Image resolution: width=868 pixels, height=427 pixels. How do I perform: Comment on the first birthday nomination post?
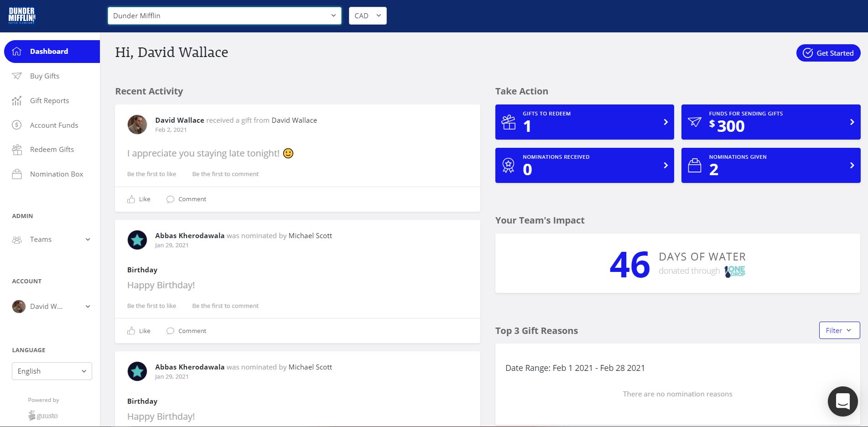tap(187, 331)
